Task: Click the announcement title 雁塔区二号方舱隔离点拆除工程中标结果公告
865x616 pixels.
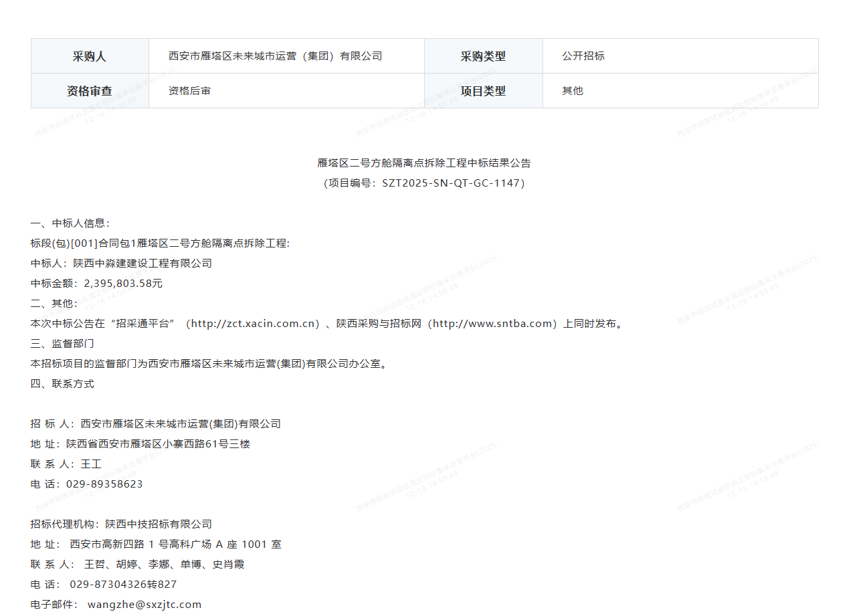Action: coord(424,163)
